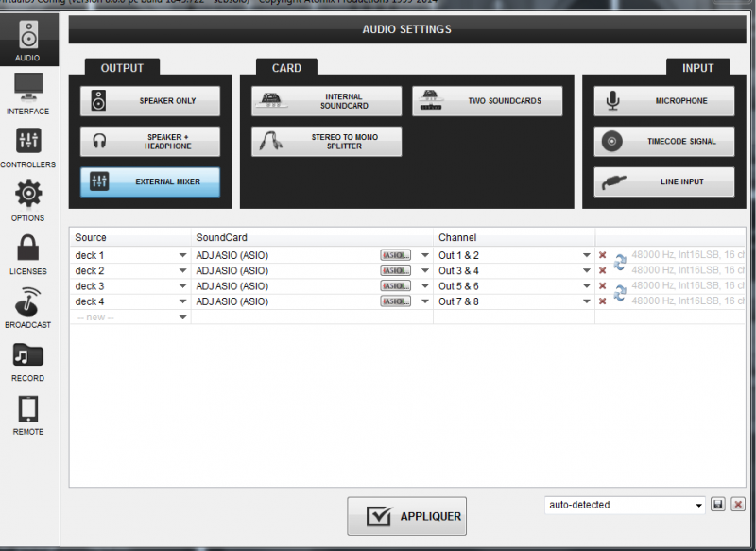The image size is (756, 551).
Task: Open deck 1 source dropdown
Action: click(x=182, y=255)
